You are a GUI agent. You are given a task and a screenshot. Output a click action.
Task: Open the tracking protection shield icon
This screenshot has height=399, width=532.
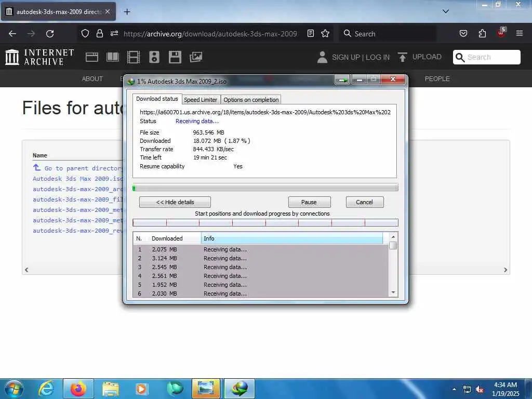point(85,33)
